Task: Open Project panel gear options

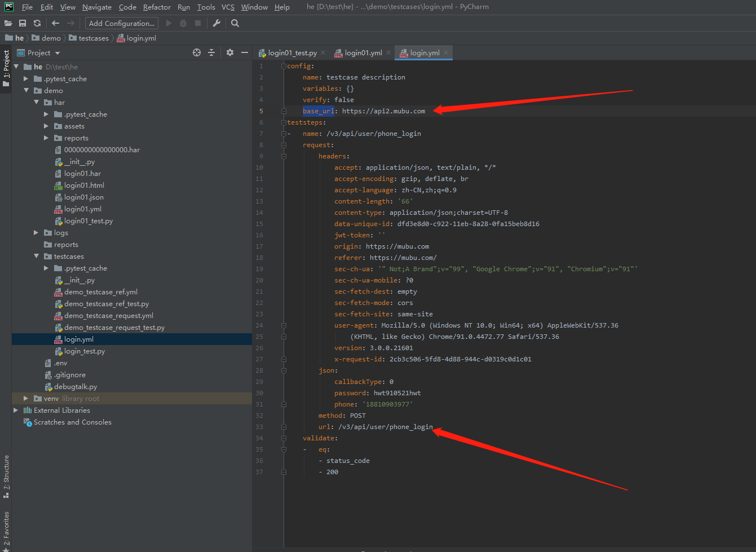Action: [230, 52]
